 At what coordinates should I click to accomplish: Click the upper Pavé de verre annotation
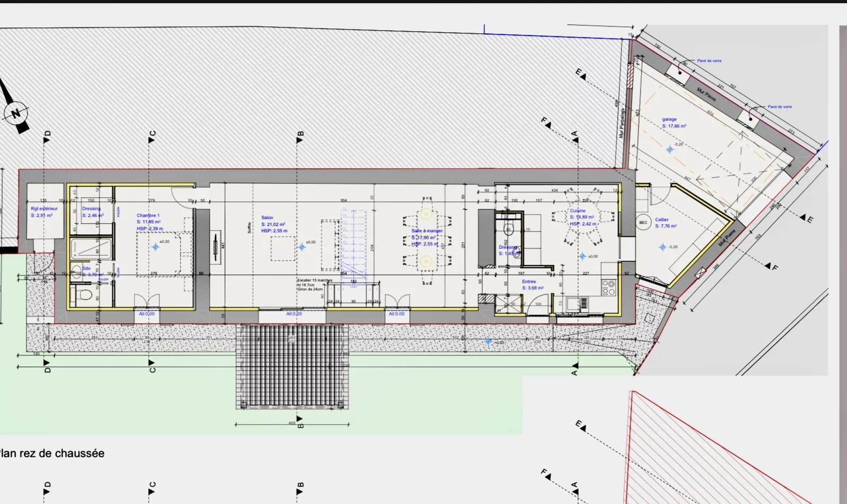tap(709, 61)
